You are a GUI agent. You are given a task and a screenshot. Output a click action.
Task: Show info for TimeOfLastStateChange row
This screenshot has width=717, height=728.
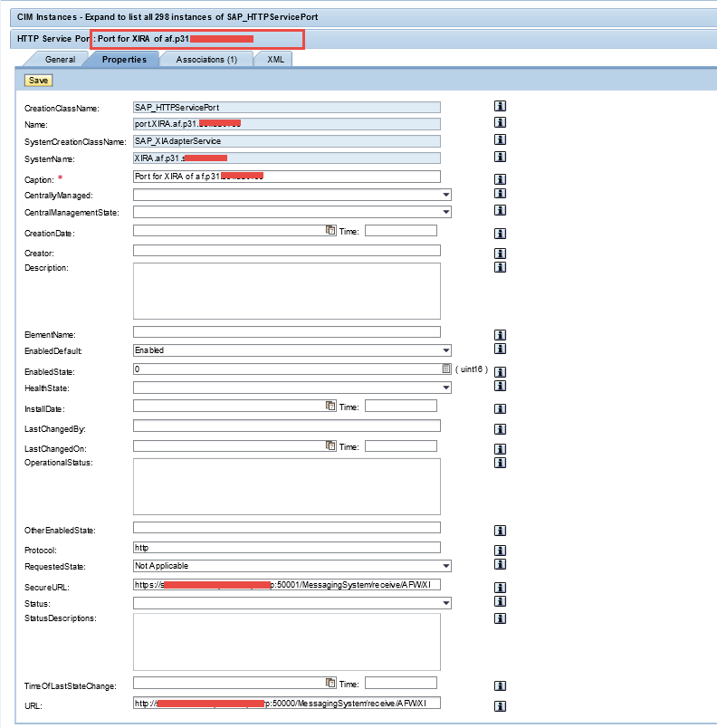coord(500,685)
